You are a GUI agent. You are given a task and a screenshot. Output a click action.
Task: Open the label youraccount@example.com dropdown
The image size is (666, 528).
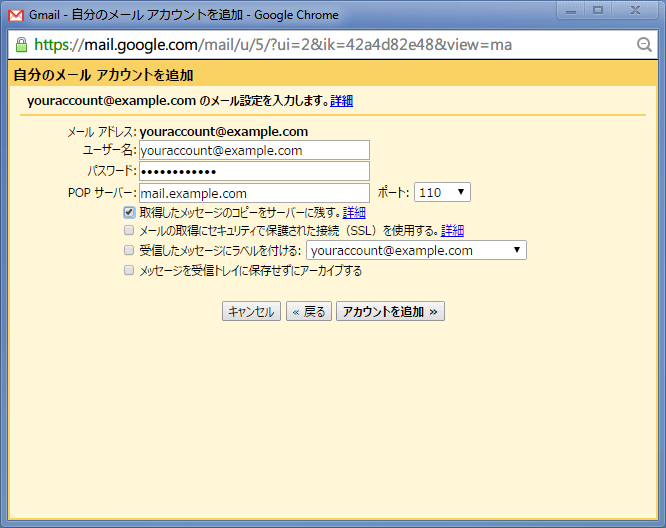coord(416,251)
